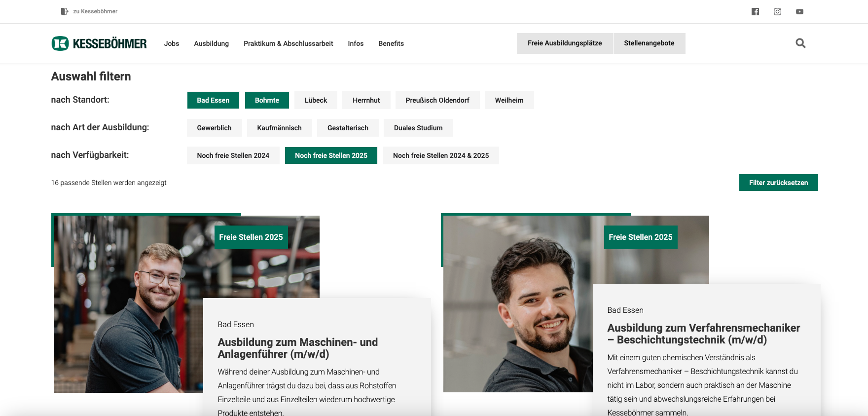This screenshot has width=868, height=416.
Task: Enable the Lübeck location filter
Action: click(316, 100)
